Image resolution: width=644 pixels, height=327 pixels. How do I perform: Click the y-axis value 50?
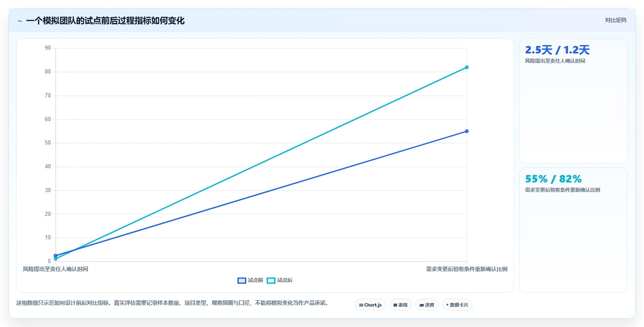click(x=48, y=143)
